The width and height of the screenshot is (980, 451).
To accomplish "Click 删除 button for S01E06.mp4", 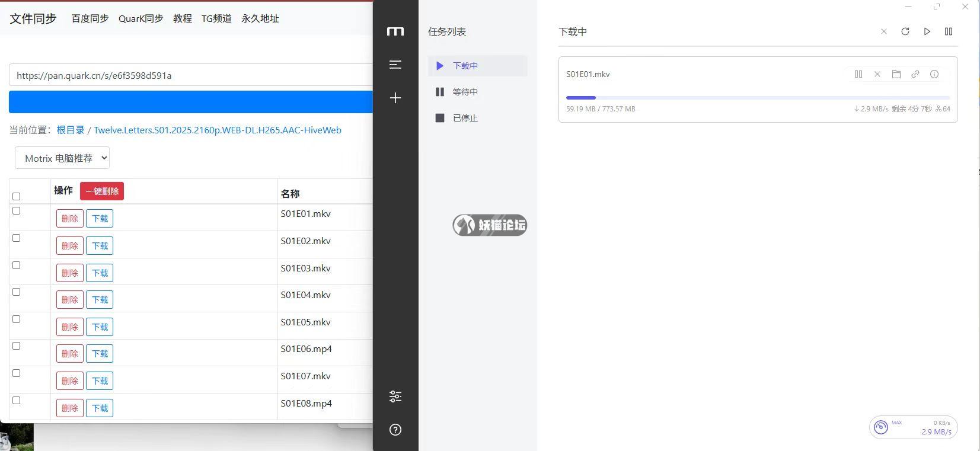I will point(70,353).
